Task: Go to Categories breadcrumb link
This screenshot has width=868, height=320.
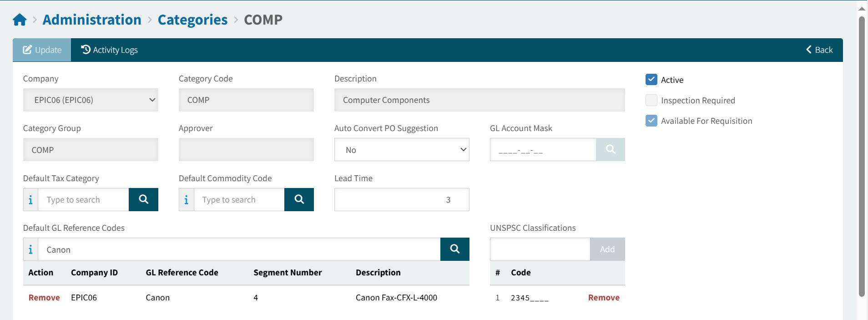Action: click(192, 20)
